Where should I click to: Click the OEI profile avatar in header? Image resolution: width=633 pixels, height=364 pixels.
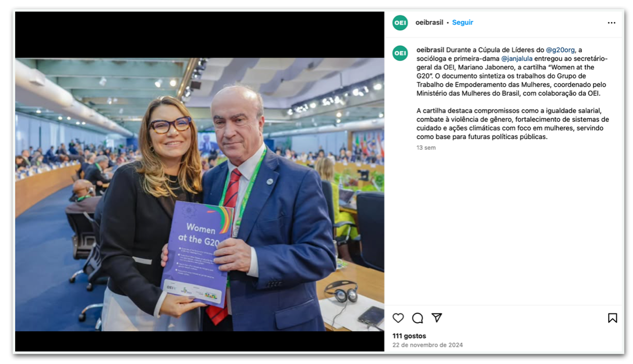(x=400, y=23)
